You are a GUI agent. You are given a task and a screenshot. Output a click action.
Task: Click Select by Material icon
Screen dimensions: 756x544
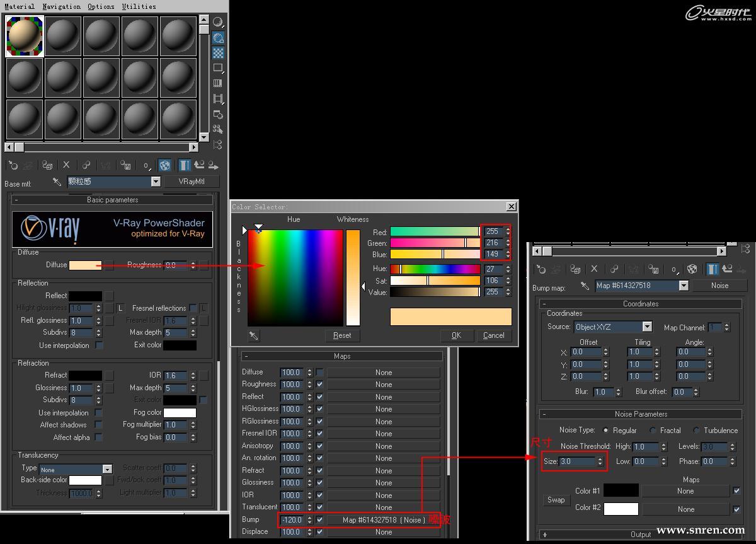click(217, 129)
